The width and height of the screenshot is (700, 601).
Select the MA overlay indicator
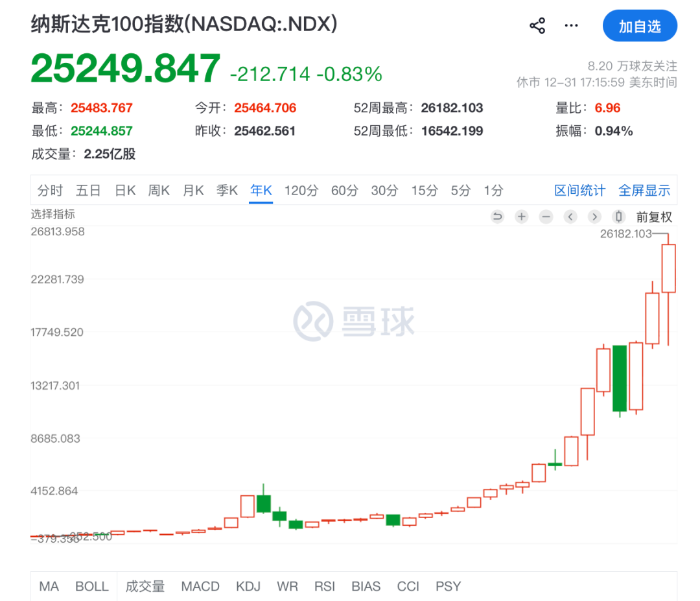coord(49,586)
